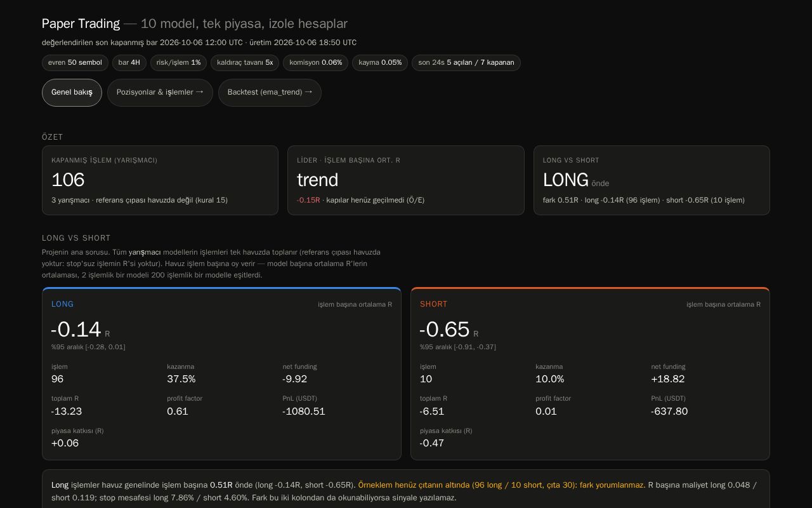
Task: Click SHORT confidence interval [-0.91, -0.37]
Action: [457, 347]
